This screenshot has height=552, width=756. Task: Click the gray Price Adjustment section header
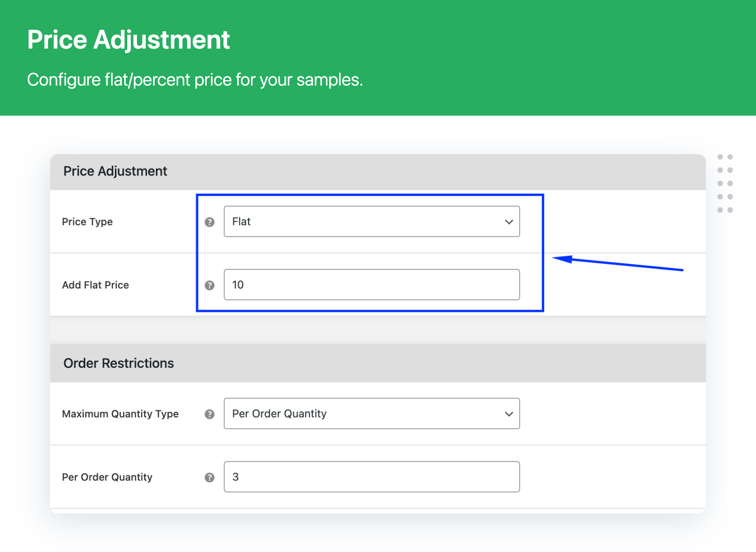[378, 172]
